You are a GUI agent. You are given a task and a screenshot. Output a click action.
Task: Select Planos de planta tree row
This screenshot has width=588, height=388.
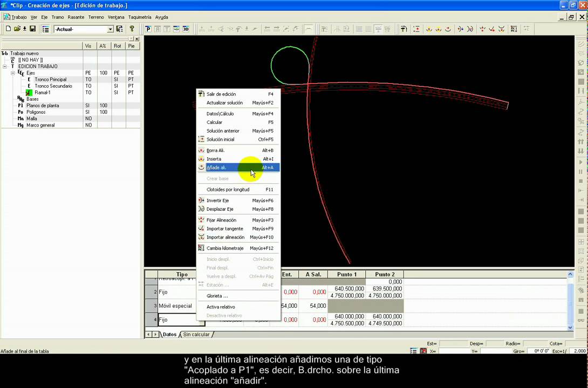click(x=43, y=106)
